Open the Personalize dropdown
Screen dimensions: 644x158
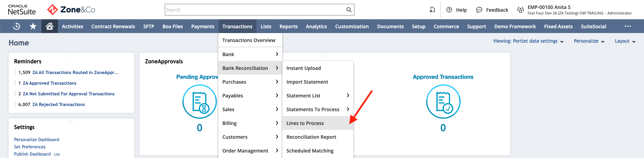[x=589, y=41]
